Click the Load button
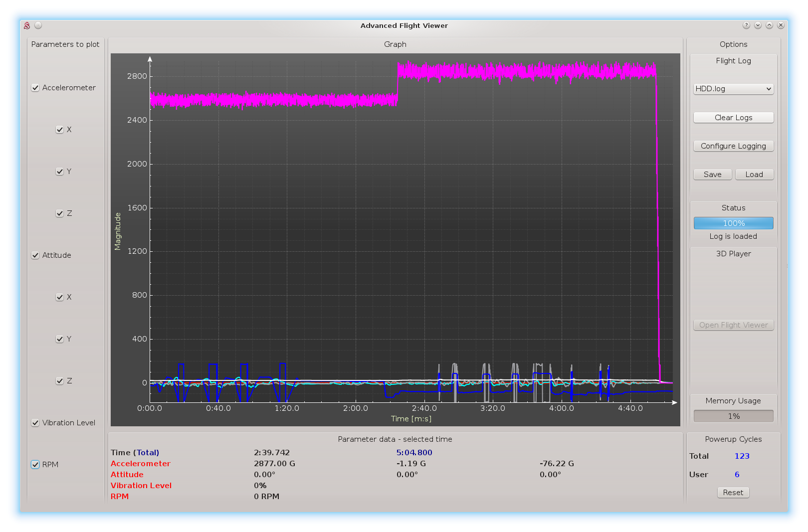Screen dimensions: 808x532 pos(754,175)
